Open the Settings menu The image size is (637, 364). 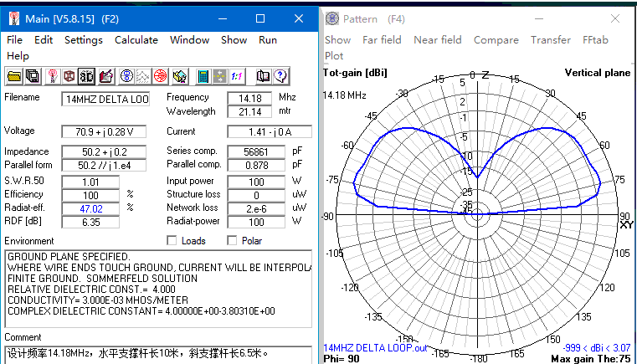[x=83, y=40]
